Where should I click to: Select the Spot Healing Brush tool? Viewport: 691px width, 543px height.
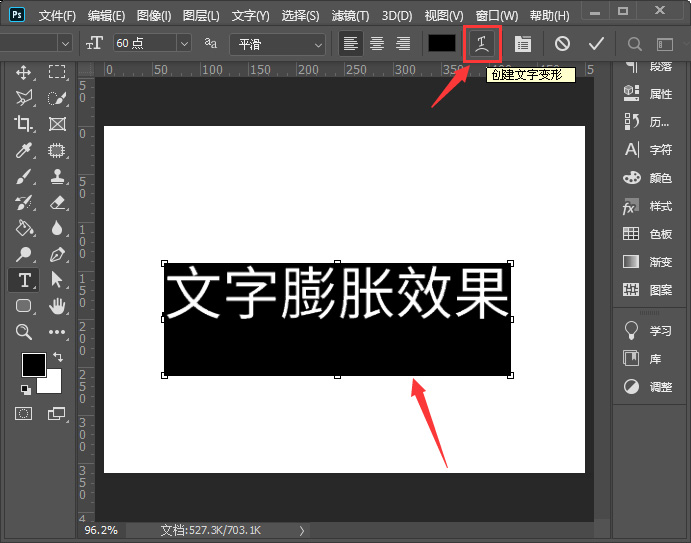pyautogui.click(x=57, y=150)
